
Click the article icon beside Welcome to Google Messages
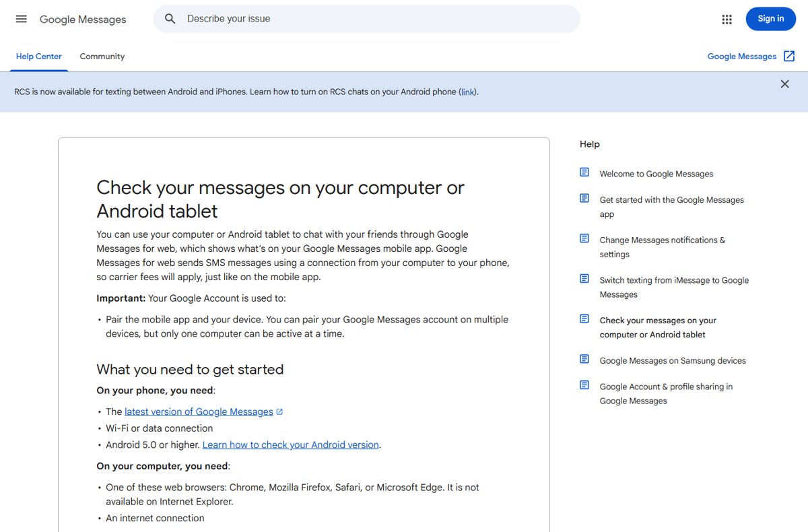point(584,172)
